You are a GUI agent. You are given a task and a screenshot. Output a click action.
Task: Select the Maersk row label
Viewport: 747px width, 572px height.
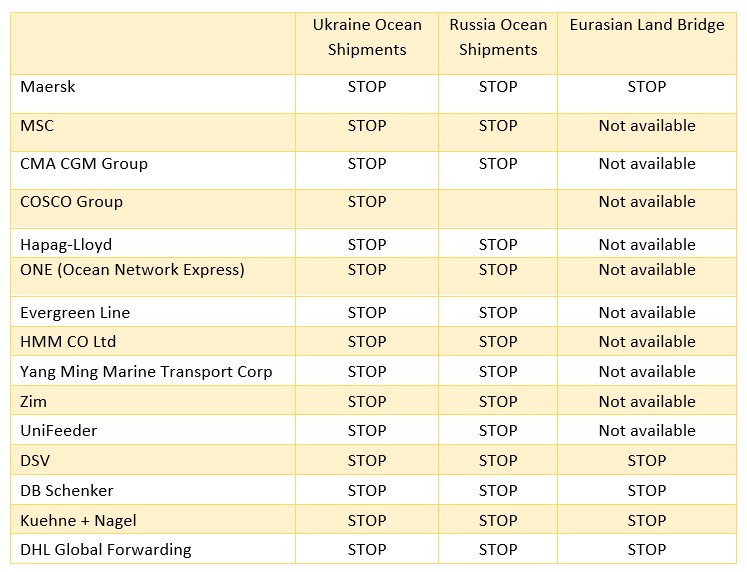[x=48, y=87]
